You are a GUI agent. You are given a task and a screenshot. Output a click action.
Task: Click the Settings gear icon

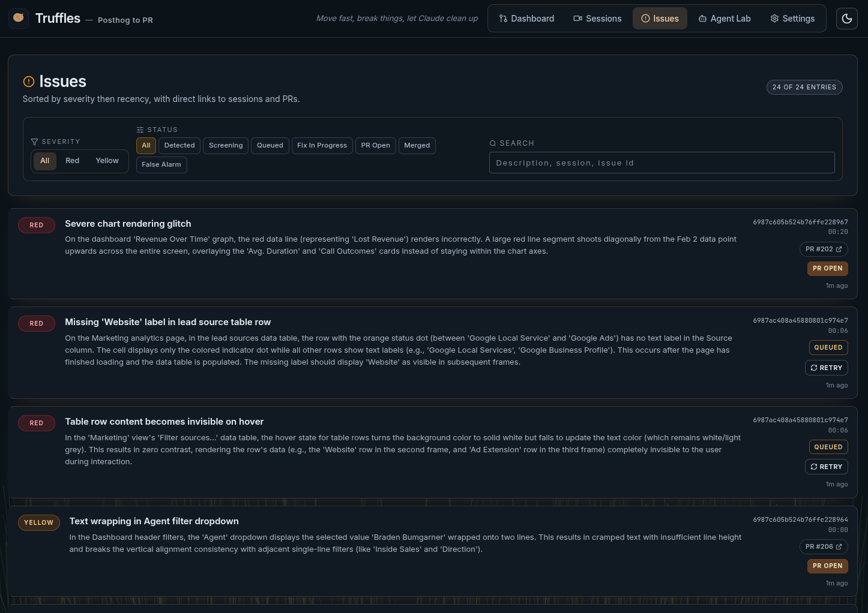(x=774, y=19)
